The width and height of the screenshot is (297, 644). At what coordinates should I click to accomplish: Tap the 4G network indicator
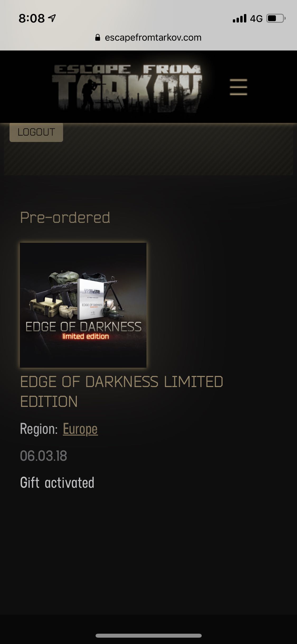(256, 19)
